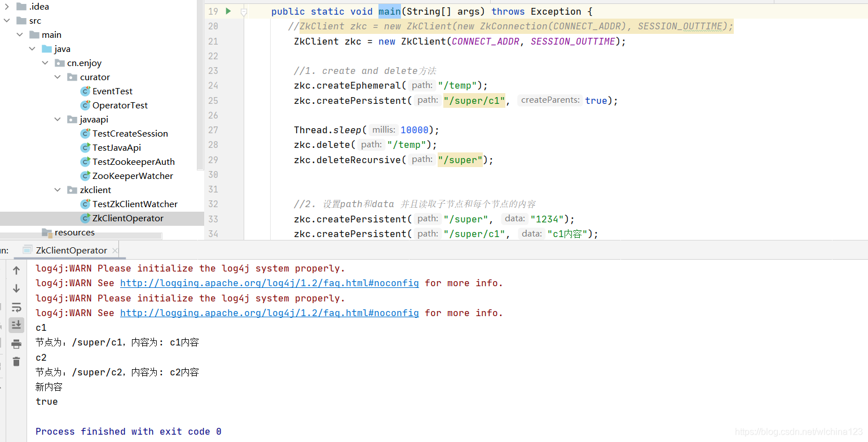Viewport: 868px width, 442px height.
Task: Collapse the curator package chevron
Action: (58, 77)
